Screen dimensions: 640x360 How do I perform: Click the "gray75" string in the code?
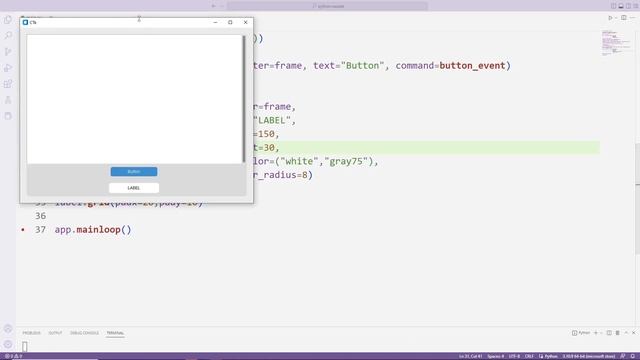pyautogui.click(x=346, y=161)
